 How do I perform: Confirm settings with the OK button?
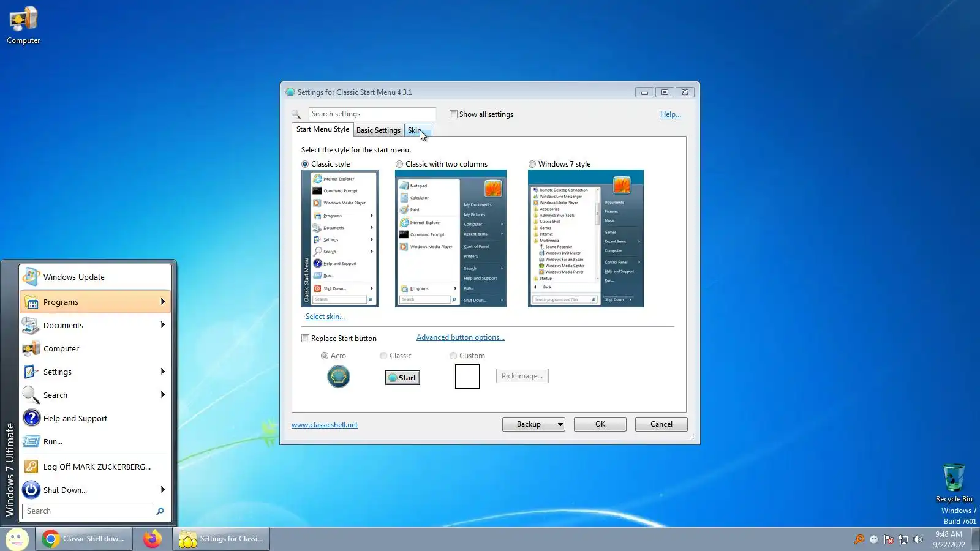[600, 424]
